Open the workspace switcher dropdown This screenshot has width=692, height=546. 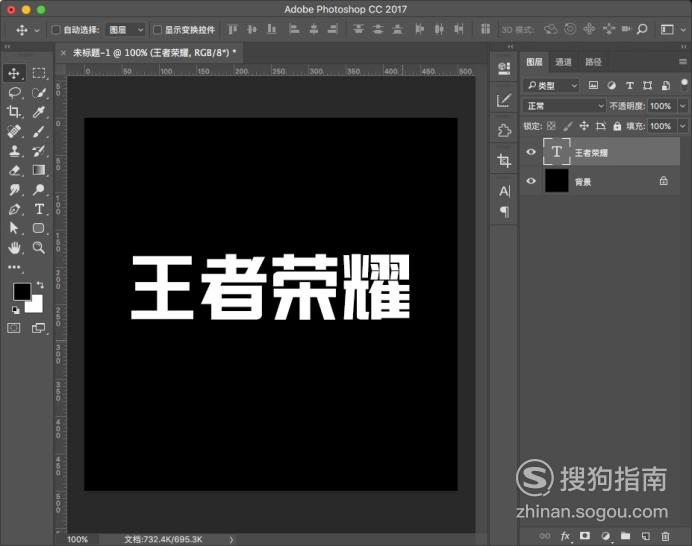click(673, 30)
